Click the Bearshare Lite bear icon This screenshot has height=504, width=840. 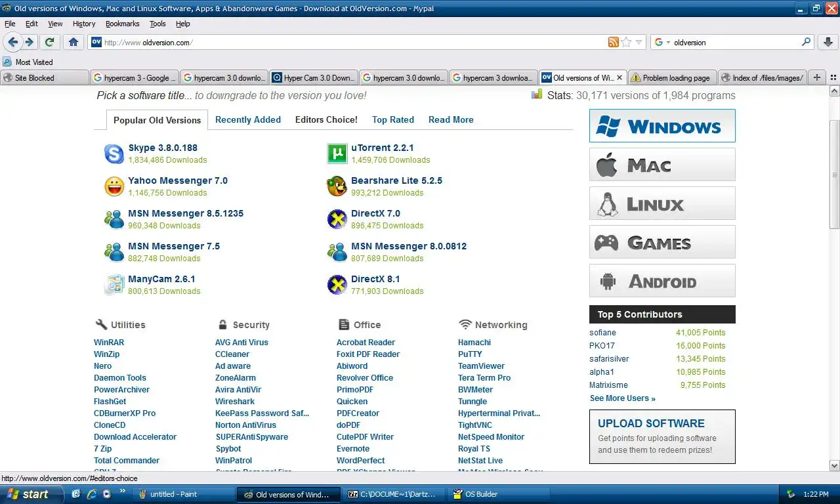pyautogui.click(x=337, y=186)
